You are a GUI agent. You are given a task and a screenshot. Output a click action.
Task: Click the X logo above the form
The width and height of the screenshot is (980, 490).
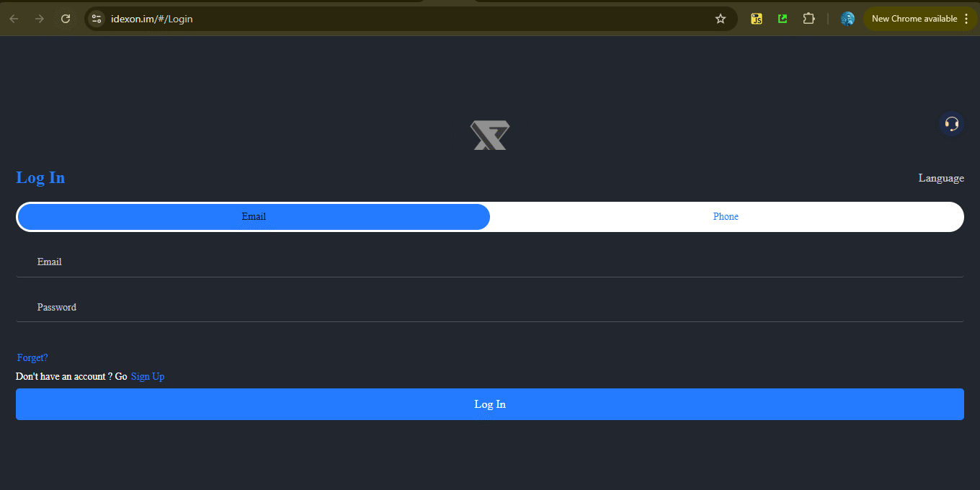(x=490, y=135)
